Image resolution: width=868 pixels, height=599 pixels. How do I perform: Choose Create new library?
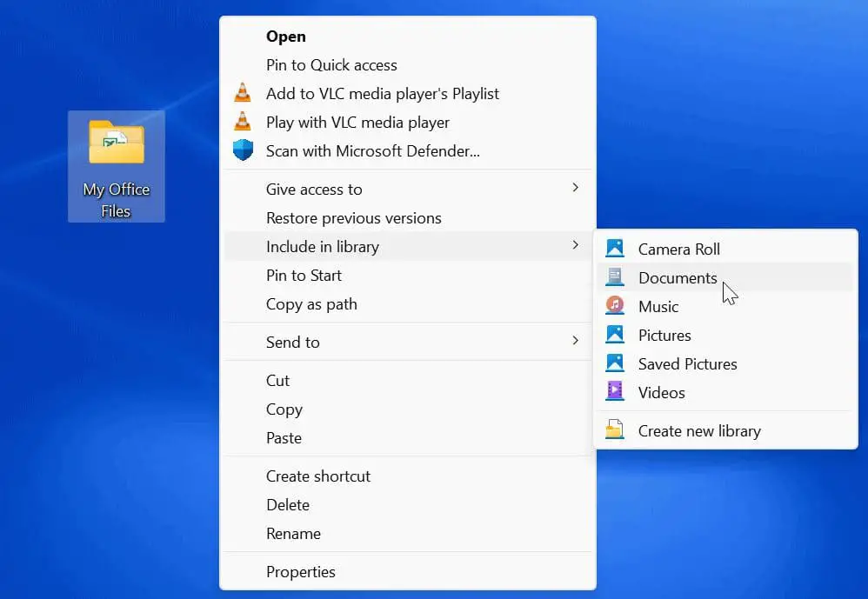725,431
